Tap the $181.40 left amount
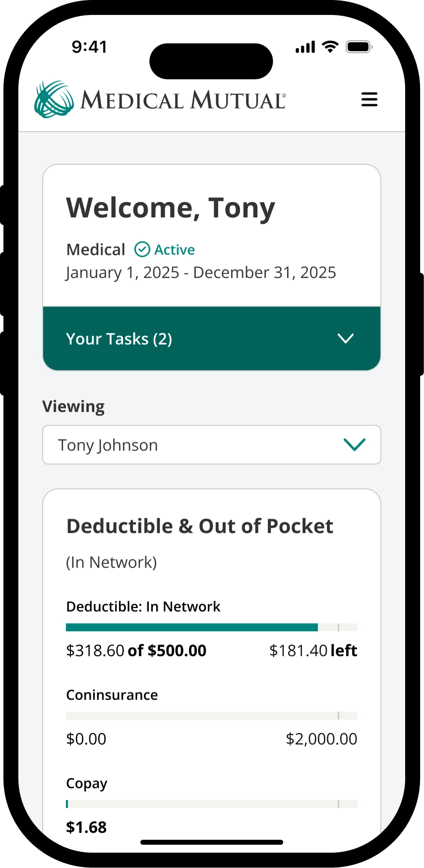The image size is (424, 868). [x=313, y=651]
